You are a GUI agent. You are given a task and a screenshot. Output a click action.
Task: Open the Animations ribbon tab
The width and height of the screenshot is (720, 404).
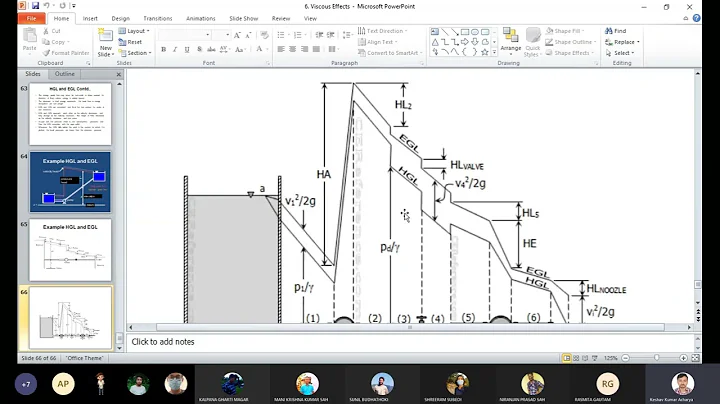[x=201, y=18]
